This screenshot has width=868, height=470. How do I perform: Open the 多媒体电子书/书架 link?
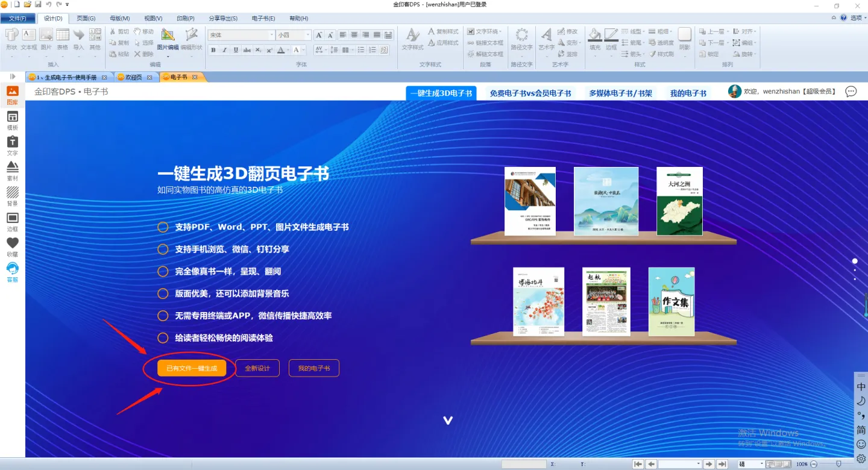click(x=620, y=93)
